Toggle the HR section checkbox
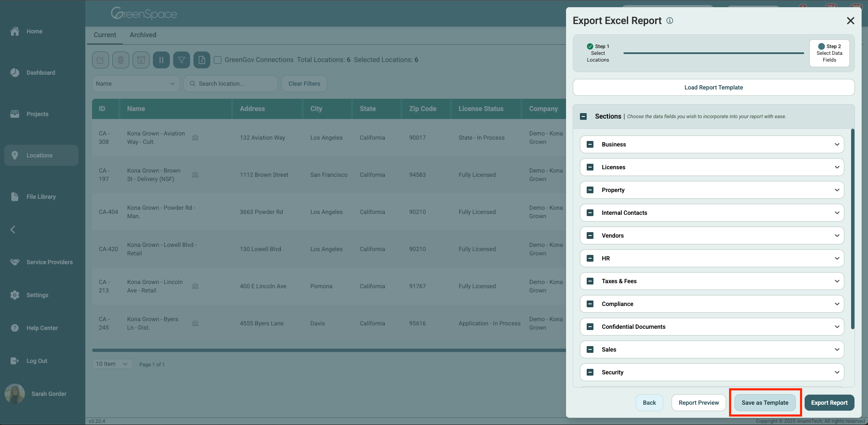The width and height of the screenshot is (868, 425). coord(590,258)
